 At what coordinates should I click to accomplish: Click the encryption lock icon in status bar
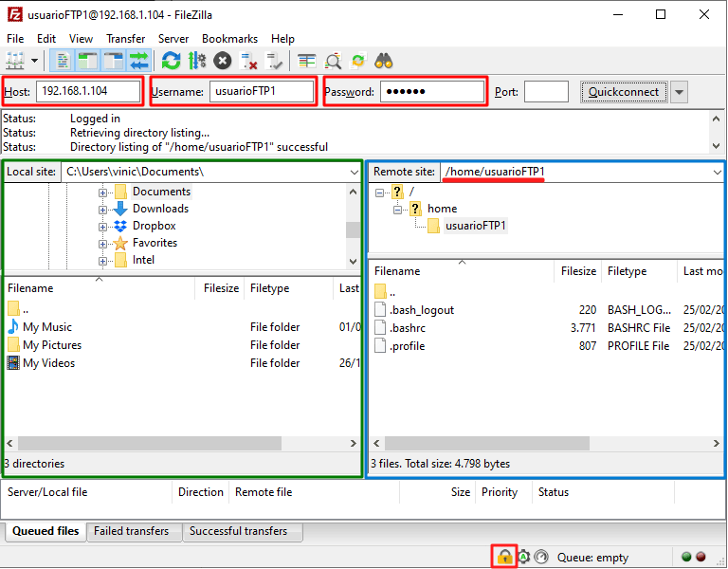504,556
